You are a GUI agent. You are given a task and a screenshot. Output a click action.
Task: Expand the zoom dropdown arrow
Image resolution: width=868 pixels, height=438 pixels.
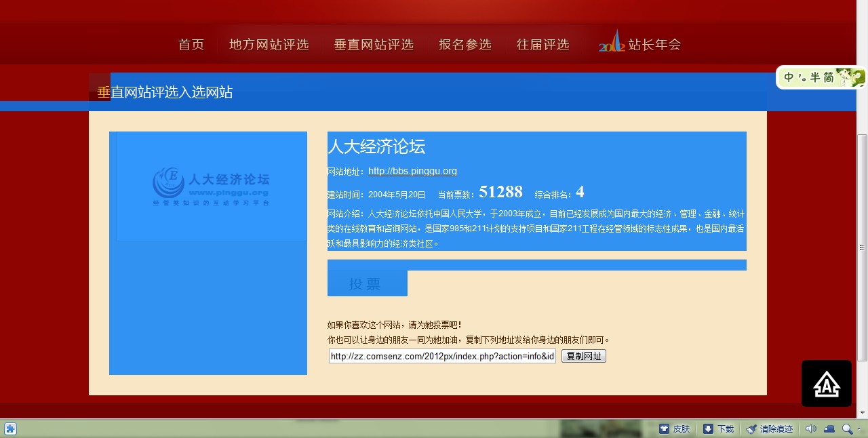tap(859, 429)
